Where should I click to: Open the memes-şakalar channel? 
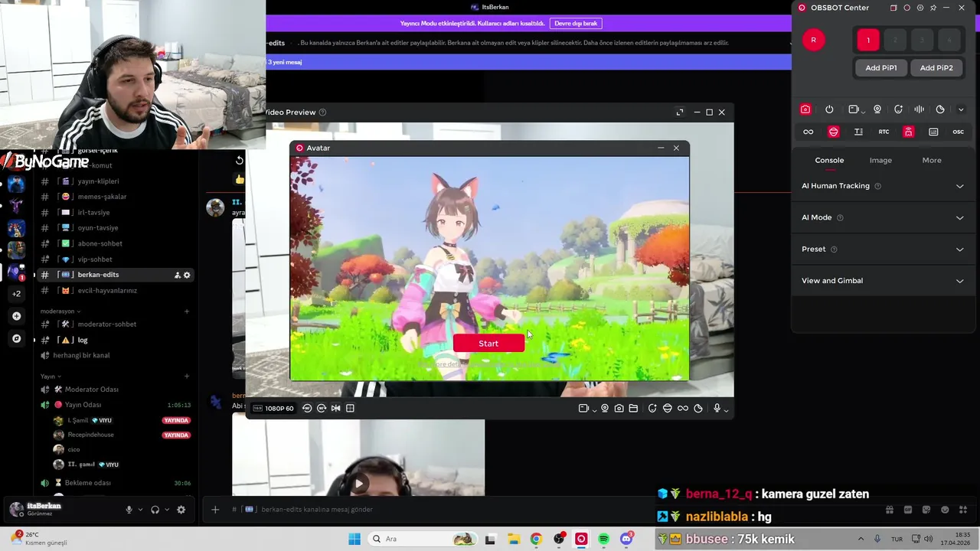(116, 197)
